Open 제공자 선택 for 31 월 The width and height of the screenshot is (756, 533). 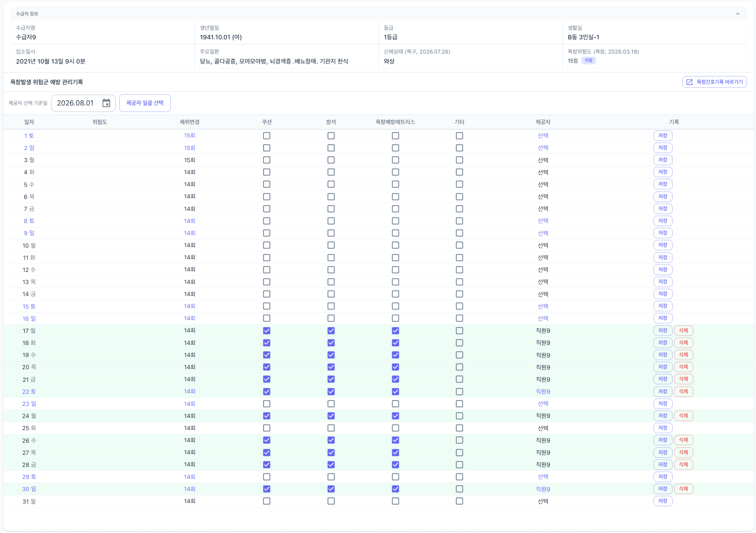(543, 501)
